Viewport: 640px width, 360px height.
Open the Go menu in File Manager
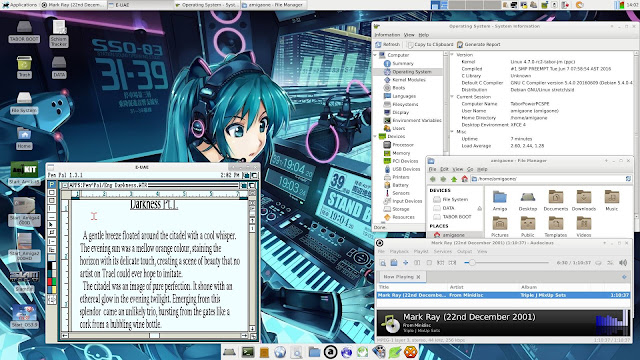coord(470,169)
